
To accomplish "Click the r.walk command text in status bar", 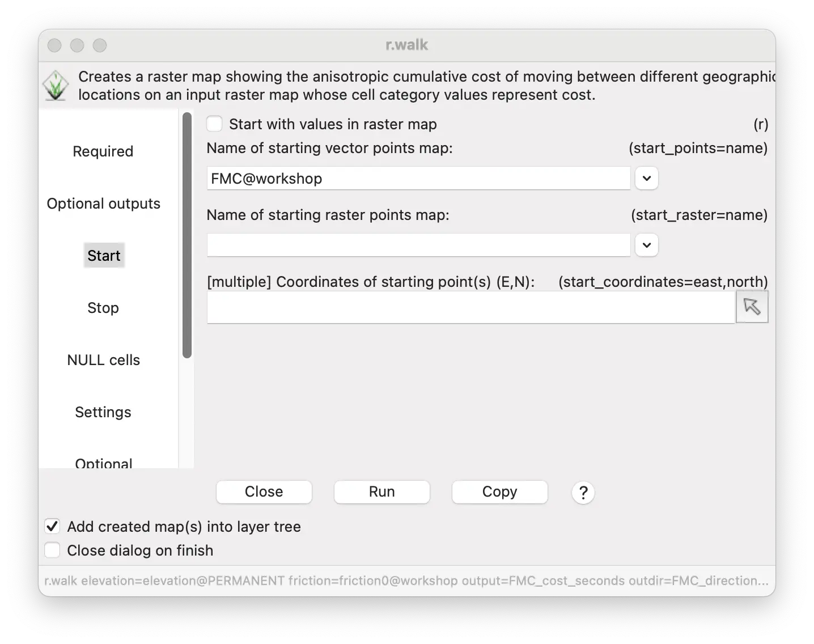I will tap(406, 581).
